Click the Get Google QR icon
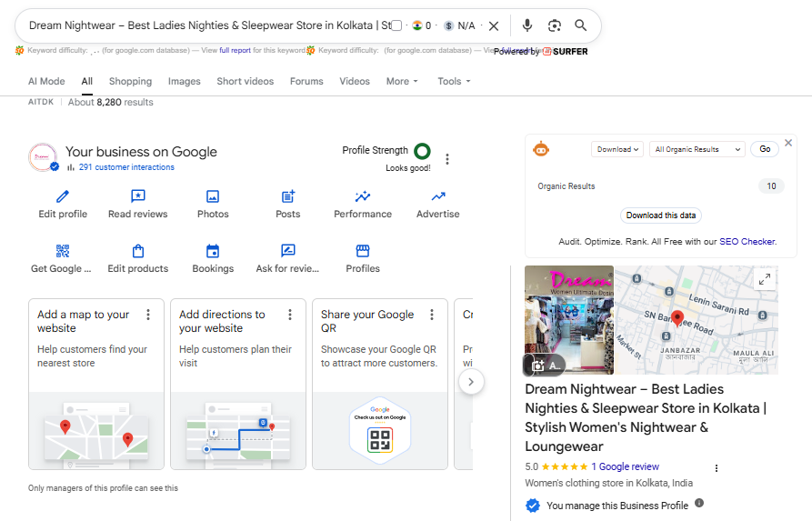812x521 pixels. point(63,251)
